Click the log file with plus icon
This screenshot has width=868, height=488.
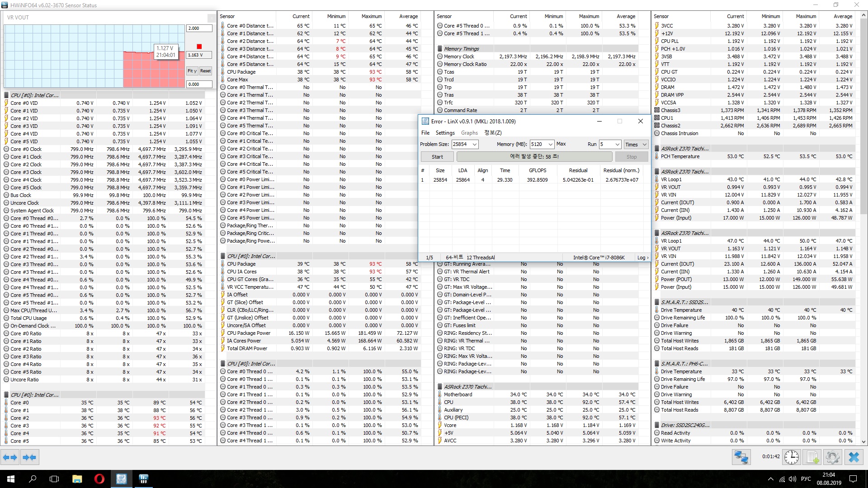pyautogui.click(x=812, y=457)
